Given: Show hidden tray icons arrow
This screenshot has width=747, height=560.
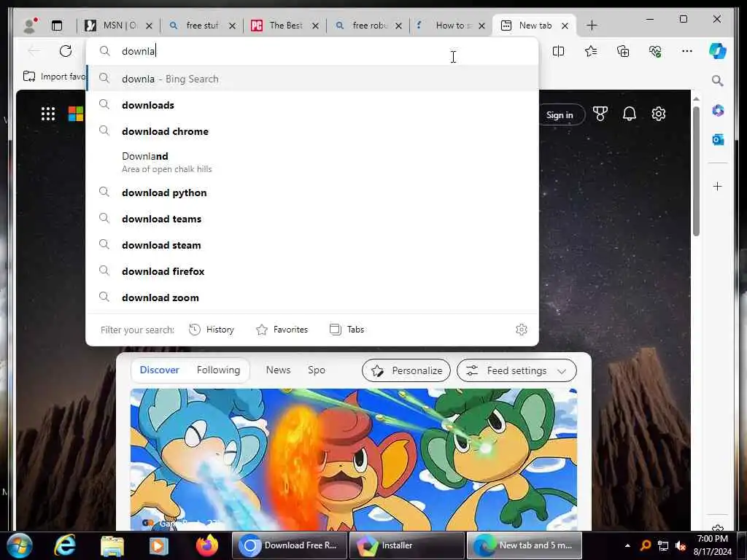Looking at the screenshot, I should (627, 545).
